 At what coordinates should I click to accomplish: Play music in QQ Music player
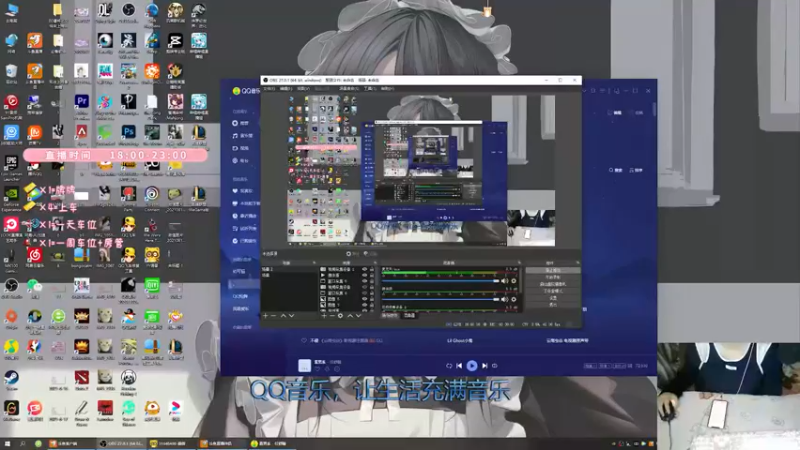pos(472,365)
